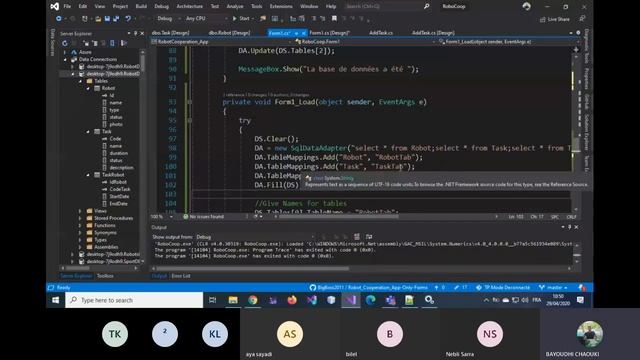The height and width of the screenshot is (360, 640).
Task: Click the purple Visual Studio taskbar icon
Action: [x=351, y=300]
